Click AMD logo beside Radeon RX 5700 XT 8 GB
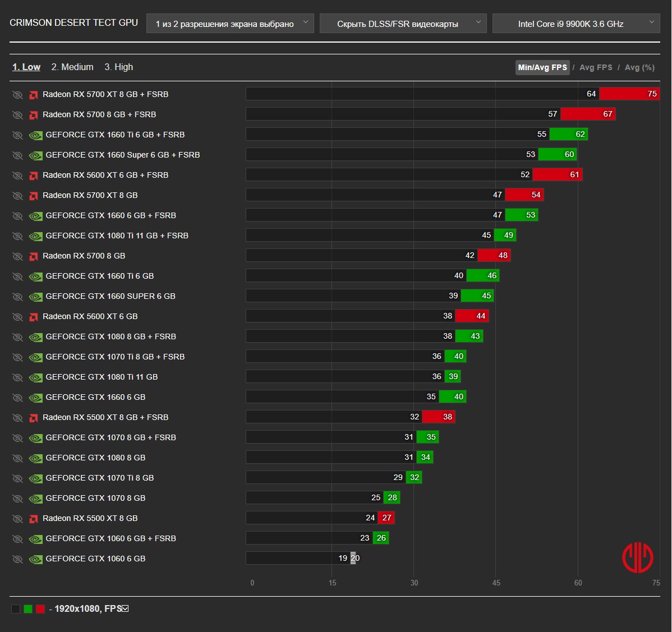The width and height of the screenshot is (672, 632). 34,195
